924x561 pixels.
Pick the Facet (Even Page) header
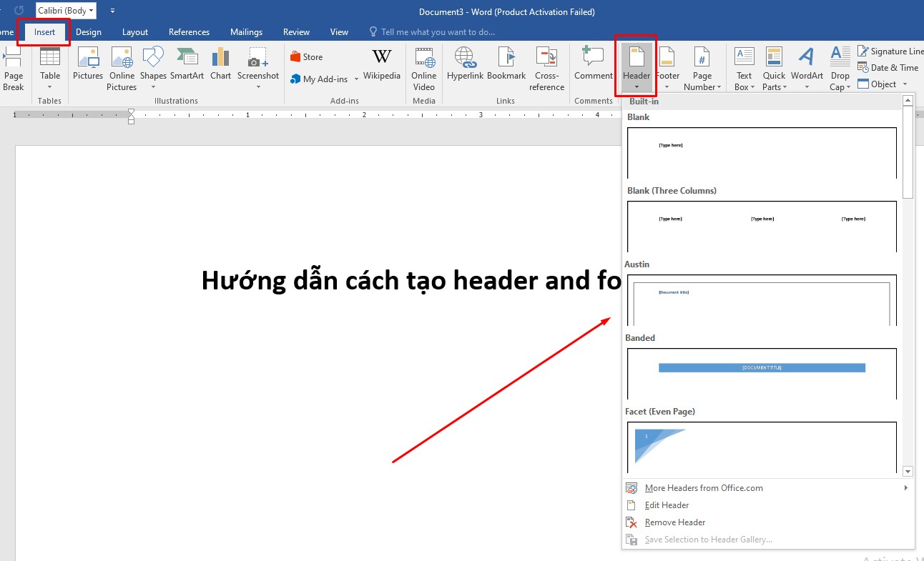[x=762, y=447]
